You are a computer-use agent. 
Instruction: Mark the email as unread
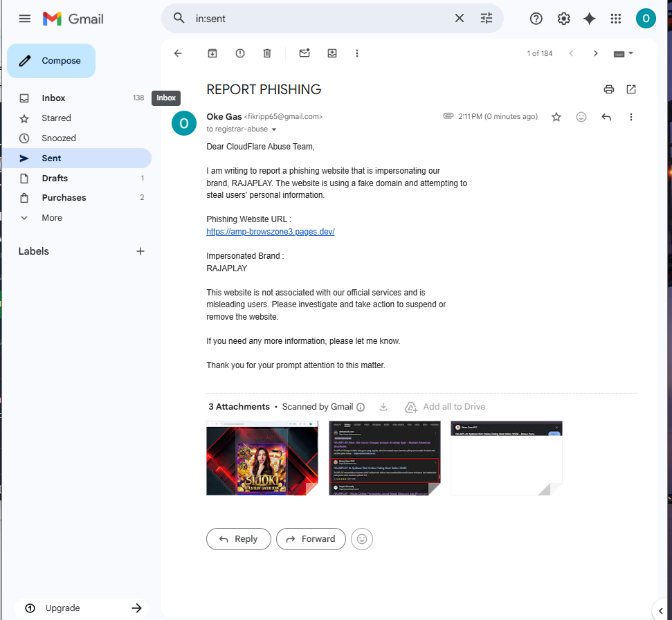(x=305, y=53)
